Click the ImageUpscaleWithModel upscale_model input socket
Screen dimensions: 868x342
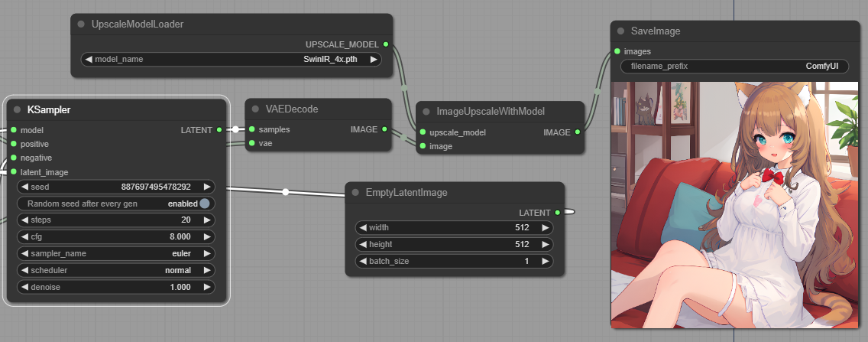[423, 132]
